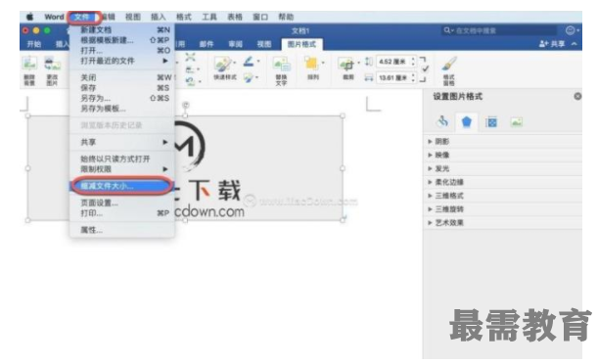The width and height of the screenshot is (598, 364).
Task: Open the Share (共享) submenu in File menu
Action: (122, 142)
